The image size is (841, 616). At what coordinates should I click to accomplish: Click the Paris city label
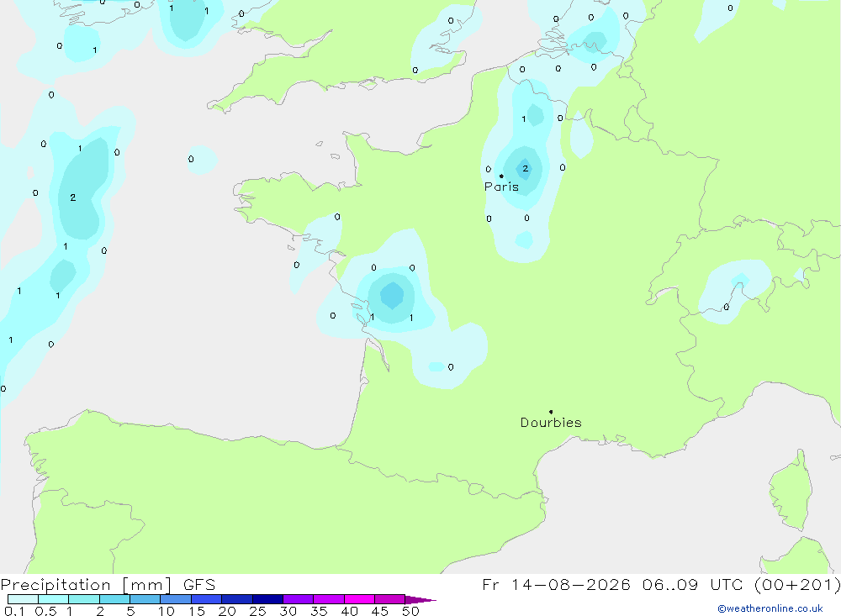click(x=501, y=187)
